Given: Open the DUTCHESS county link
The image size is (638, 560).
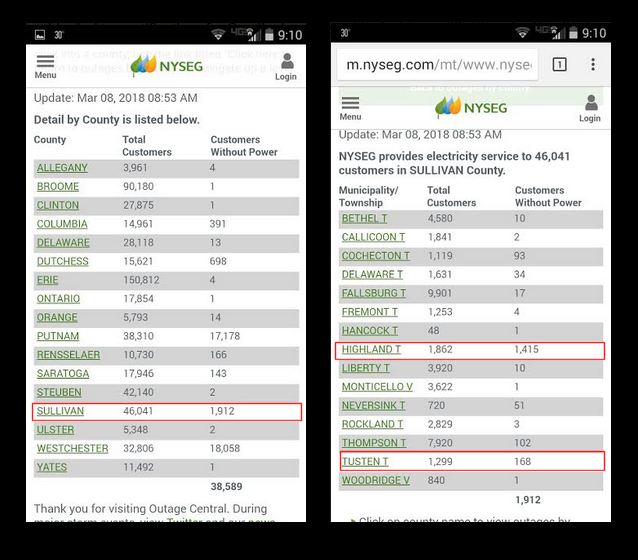Looking at the screenshot, I should click(62, 261).
